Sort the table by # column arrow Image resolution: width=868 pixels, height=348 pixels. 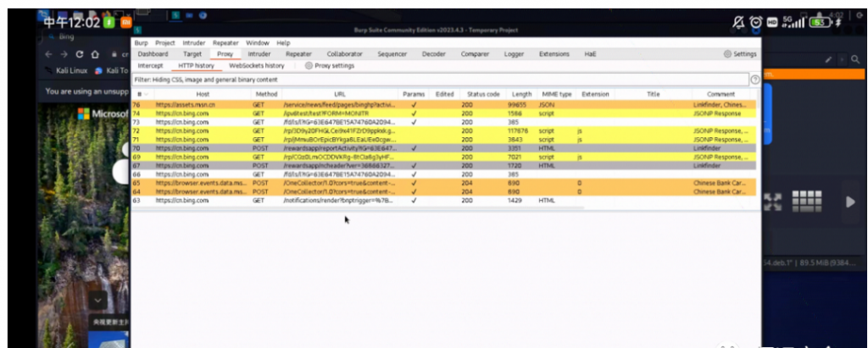[146, 94]
